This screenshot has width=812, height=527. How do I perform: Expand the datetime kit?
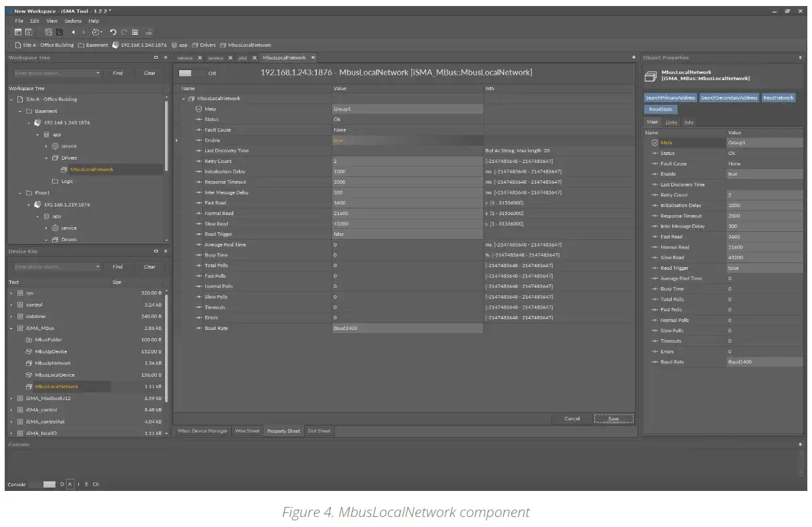[x=11, y=317]
